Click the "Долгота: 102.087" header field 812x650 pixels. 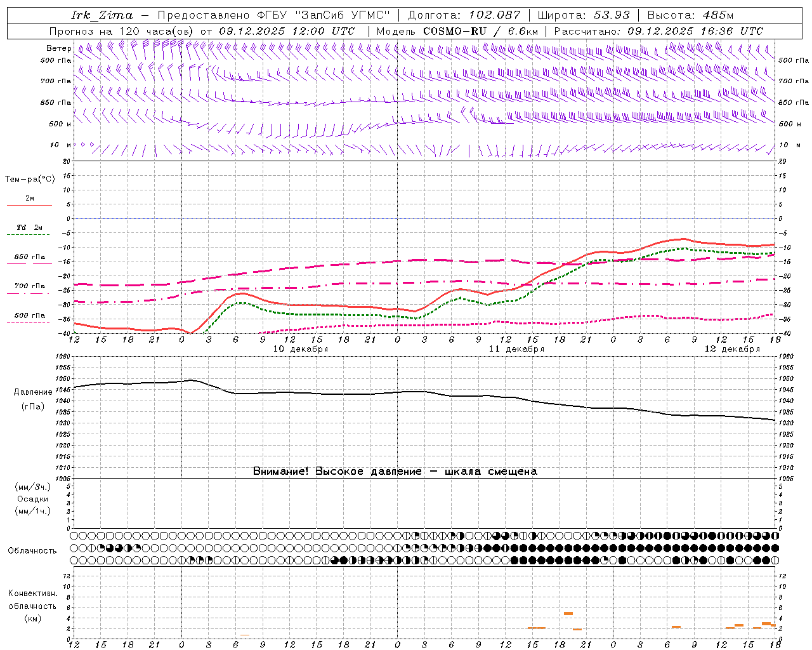point(464,15)
